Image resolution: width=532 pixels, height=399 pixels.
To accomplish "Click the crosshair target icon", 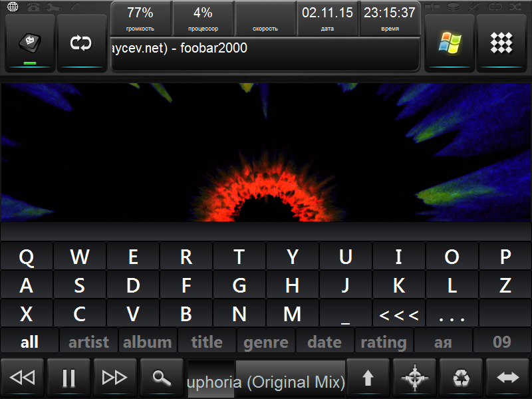I will [414, 378].
